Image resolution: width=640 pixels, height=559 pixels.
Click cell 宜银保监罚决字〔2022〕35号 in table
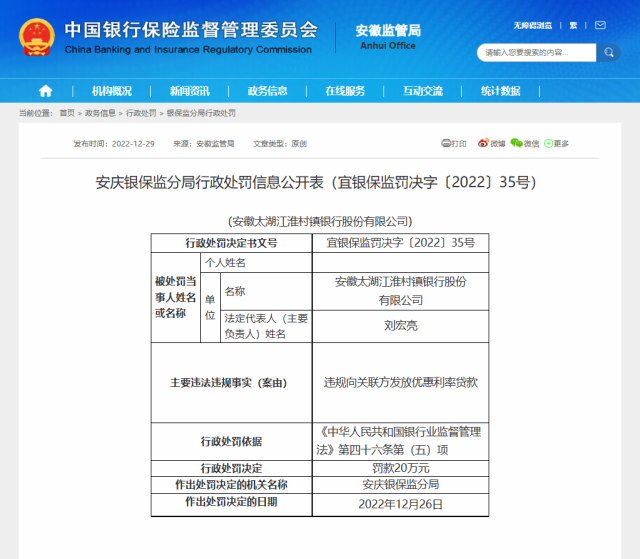click(x=400, y=243)
